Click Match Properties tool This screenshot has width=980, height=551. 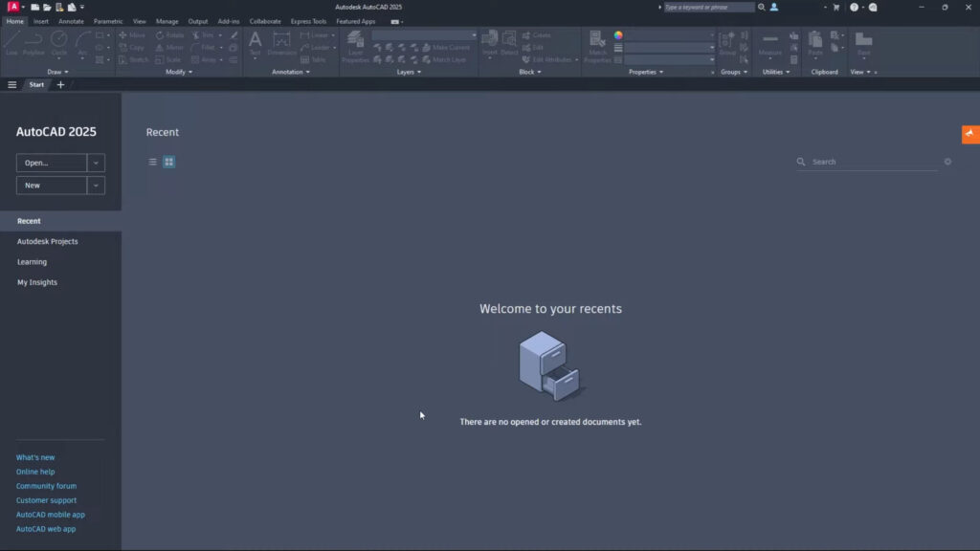tap(597, 46)
